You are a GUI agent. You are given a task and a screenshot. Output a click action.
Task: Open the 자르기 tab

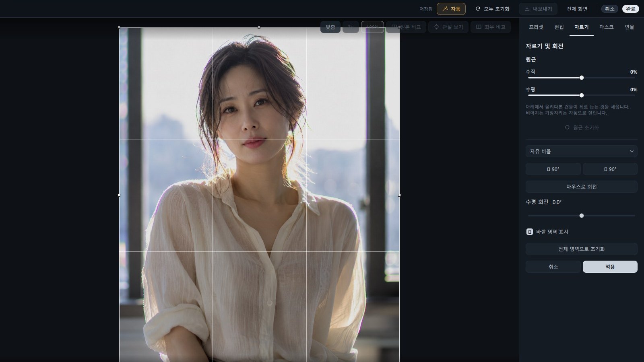[581, 27]
